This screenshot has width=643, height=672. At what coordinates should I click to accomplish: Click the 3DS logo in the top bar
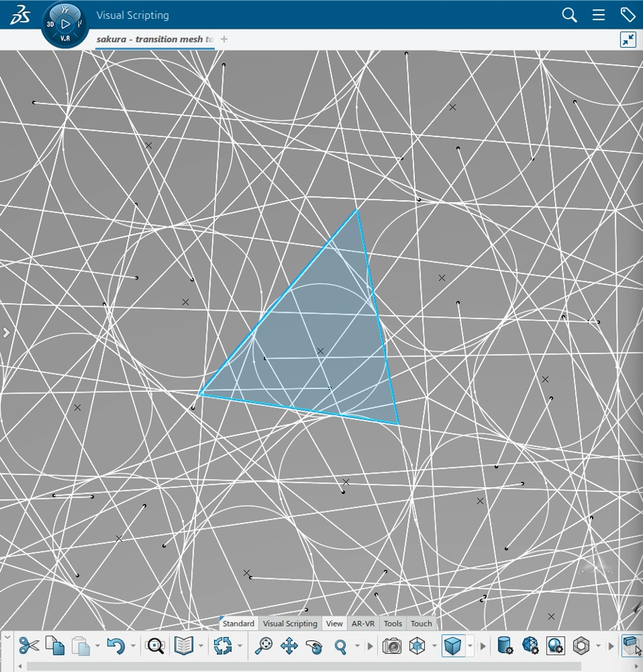20,15
